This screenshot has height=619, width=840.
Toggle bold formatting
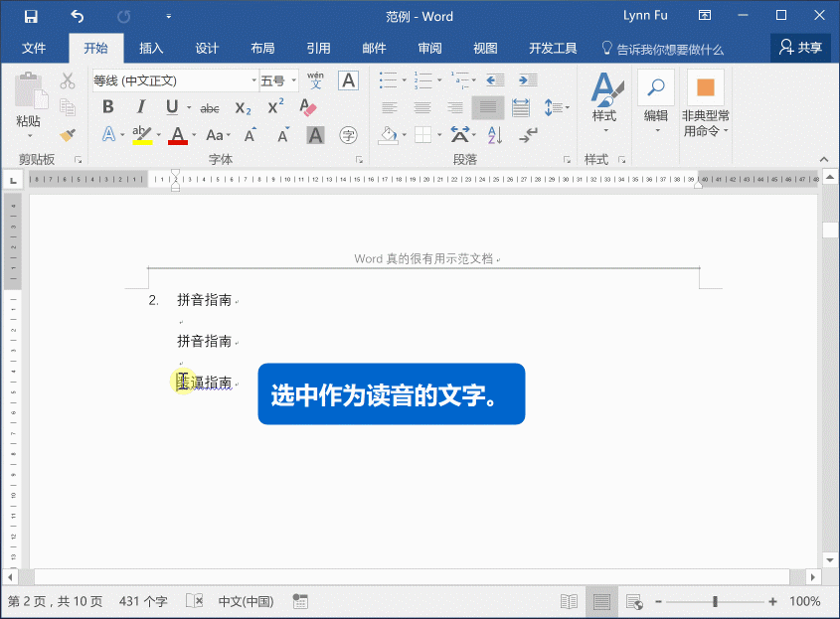coord(107,106)
